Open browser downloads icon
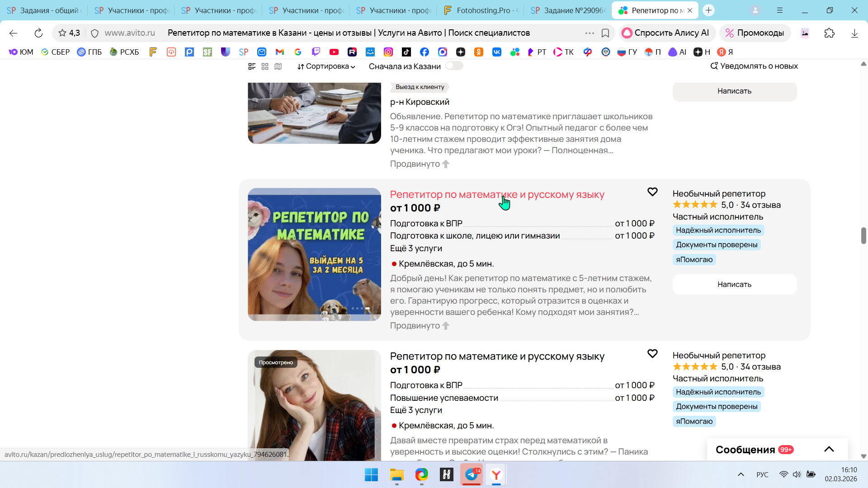This screenshot has width=868, height=488. tap(854, 33)
